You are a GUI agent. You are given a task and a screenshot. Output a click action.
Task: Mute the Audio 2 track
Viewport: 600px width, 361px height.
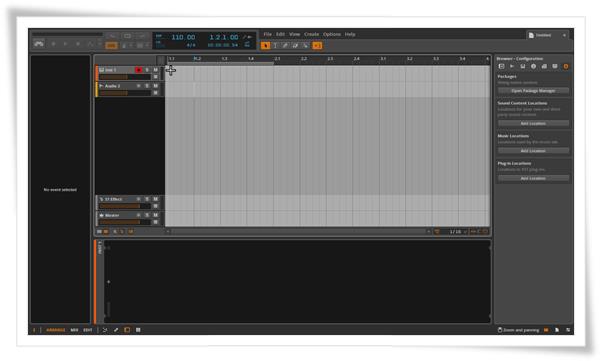pos(155,86)
